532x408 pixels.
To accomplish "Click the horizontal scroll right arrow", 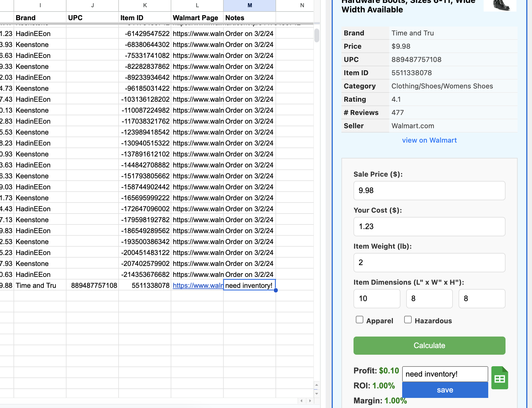I will [310, 401].
